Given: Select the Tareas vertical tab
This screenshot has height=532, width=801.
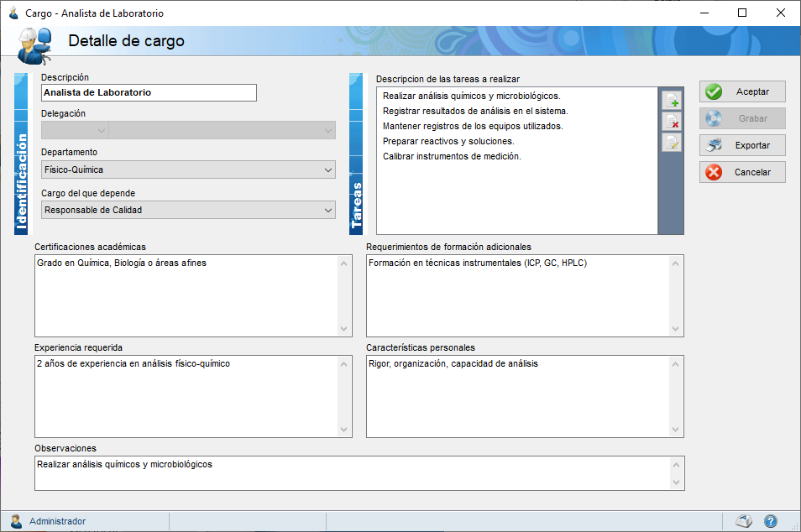Looking at the screenshot, I should pyautogui.click(x=356, y=154).
